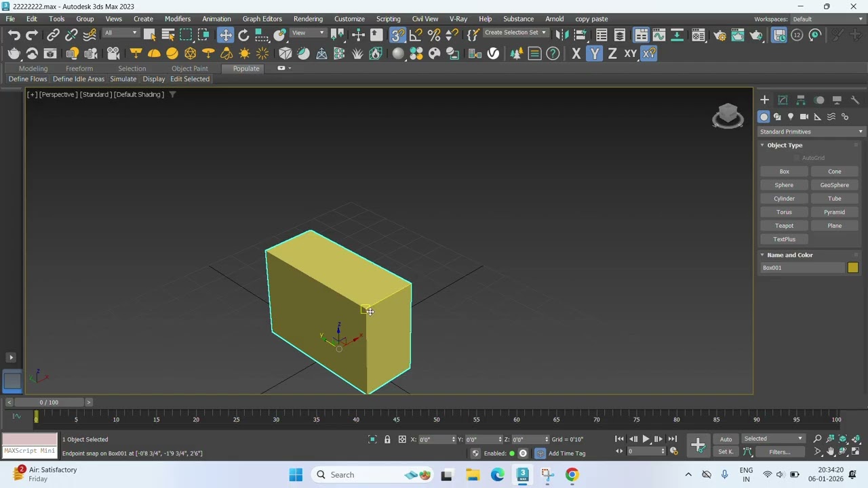
Task: Toggle Auto Key mode
Action: point(726,439)
